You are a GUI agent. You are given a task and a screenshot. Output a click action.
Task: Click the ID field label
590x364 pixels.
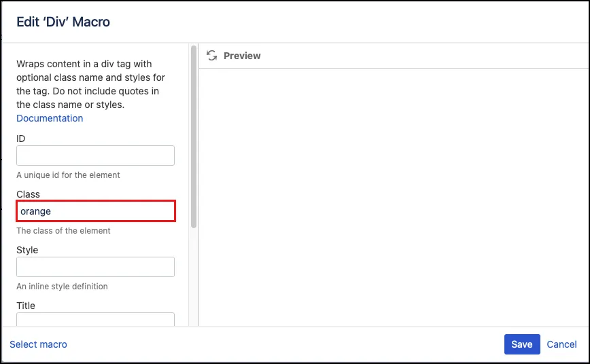pos(20,139)
